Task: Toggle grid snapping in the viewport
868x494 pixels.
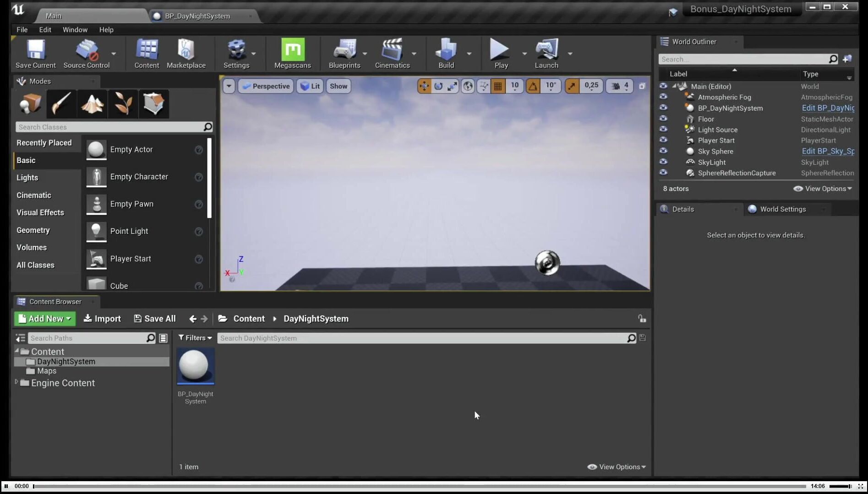Action: pyautogui.click(x=498, y=86)
